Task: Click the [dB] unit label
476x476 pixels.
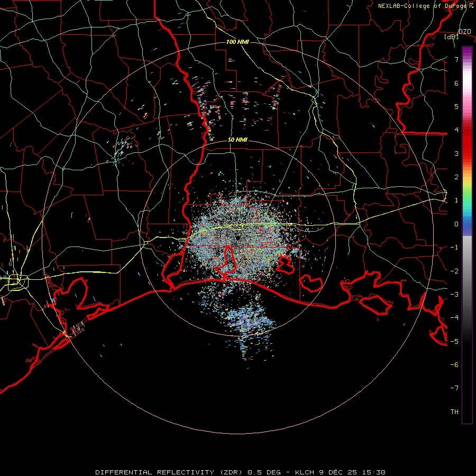Action: [451, 37]
